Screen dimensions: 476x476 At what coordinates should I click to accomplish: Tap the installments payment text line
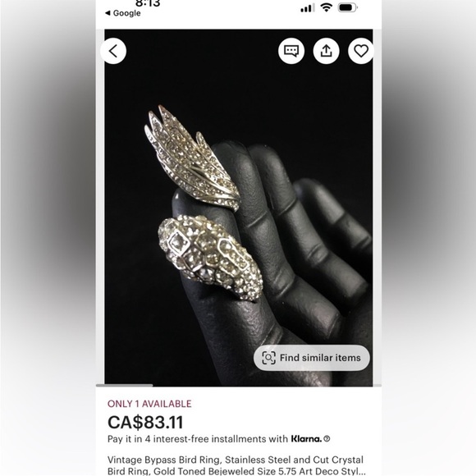click(x=218, y=439)
